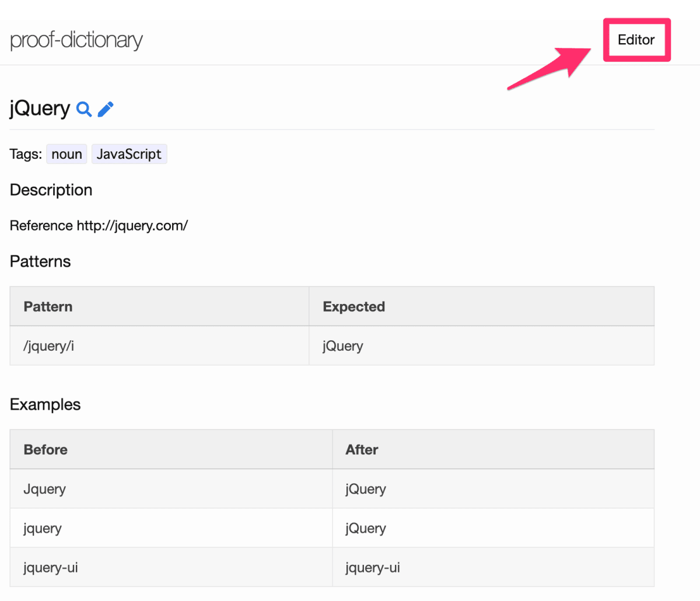Select the Jquery before-example cell
The height and width of the screenshot is (601, 700).
171,489
